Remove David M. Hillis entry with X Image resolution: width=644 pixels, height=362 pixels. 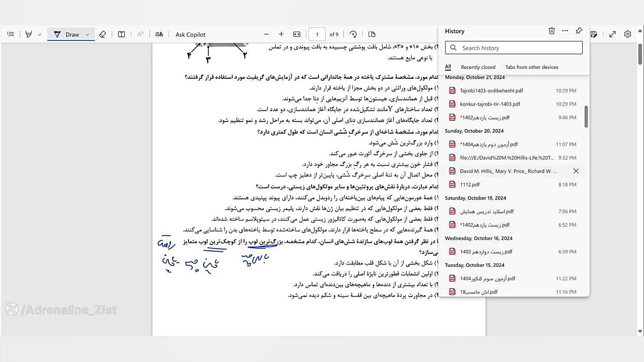pyautogui.click(x=576, y=171)
